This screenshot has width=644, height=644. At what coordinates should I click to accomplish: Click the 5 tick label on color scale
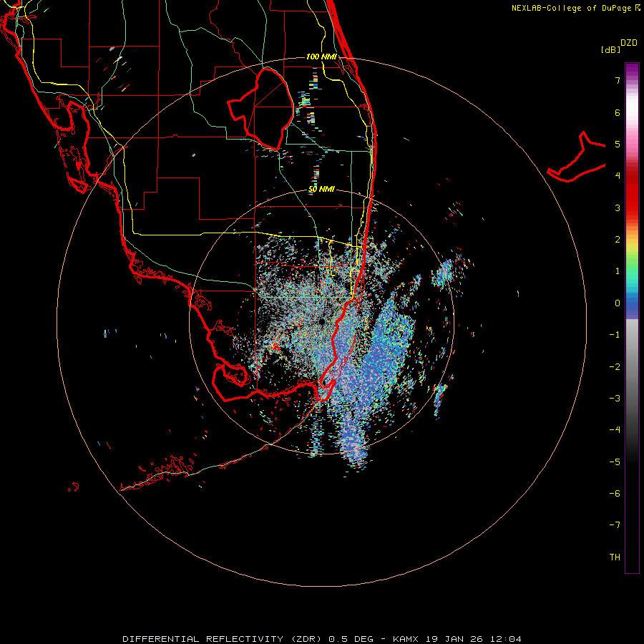point(618,144)
